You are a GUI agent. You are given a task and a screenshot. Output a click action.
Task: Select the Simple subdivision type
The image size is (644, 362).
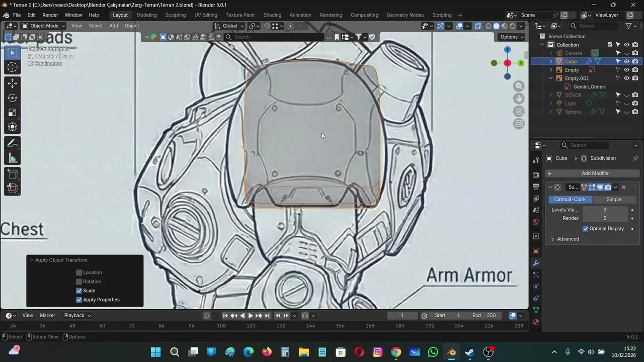click(x=614, y=200)
